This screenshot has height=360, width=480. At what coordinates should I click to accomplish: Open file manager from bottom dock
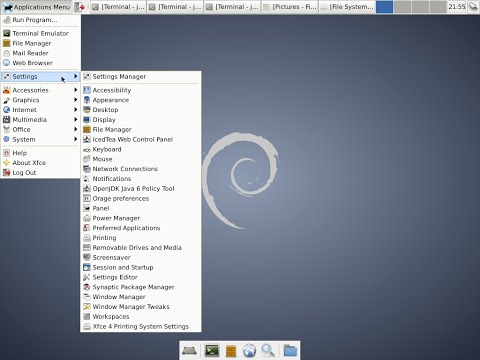pyautogui.click(x=231, y=351)
